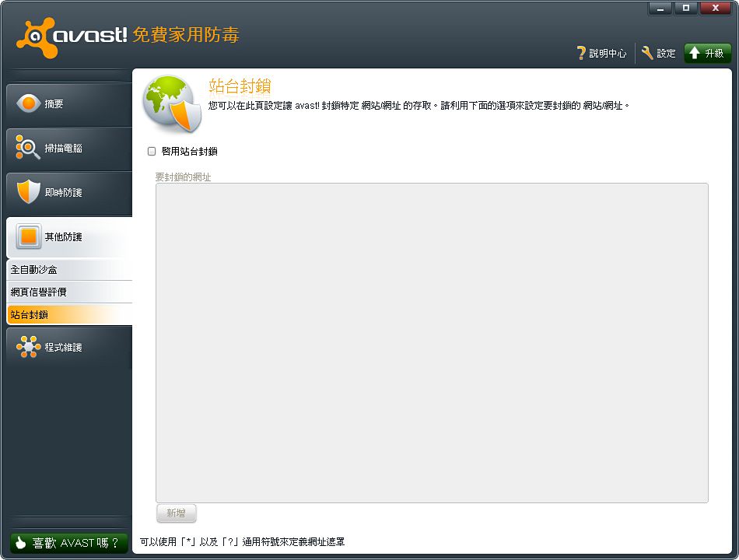Click the upgrade arrow icon

pos(694,53)
